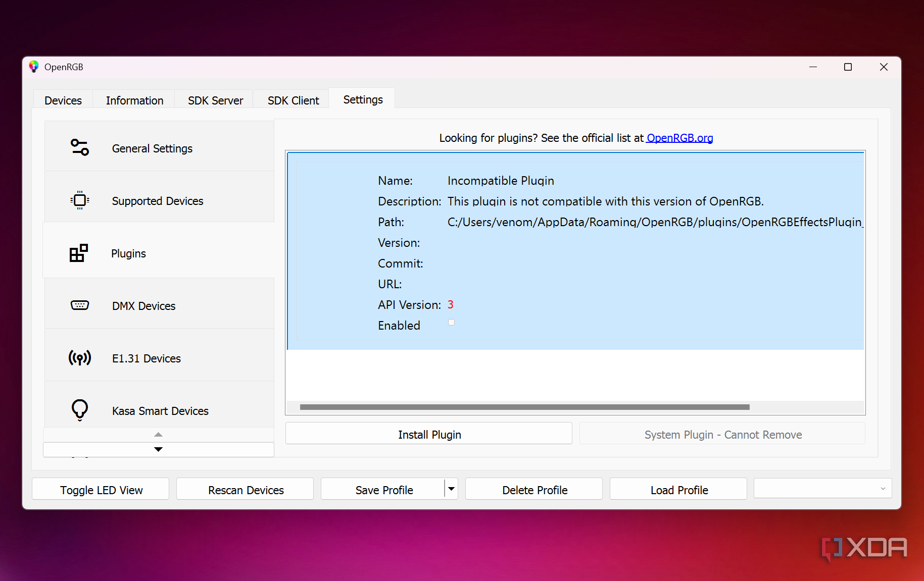This screenshot has height=581, width=924.
Task: Click the General Settings sliders icon
Action: coord(80,147)
